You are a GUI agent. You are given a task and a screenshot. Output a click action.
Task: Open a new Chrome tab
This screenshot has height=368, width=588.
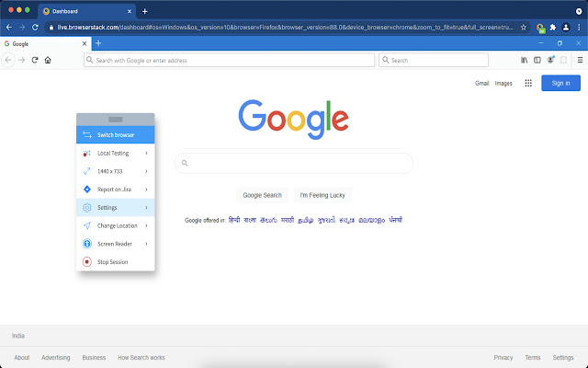(145, 11)
